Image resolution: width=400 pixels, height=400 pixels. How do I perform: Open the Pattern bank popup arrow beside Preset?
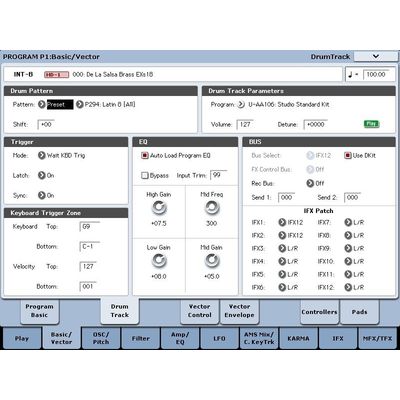tap(41, 104)
